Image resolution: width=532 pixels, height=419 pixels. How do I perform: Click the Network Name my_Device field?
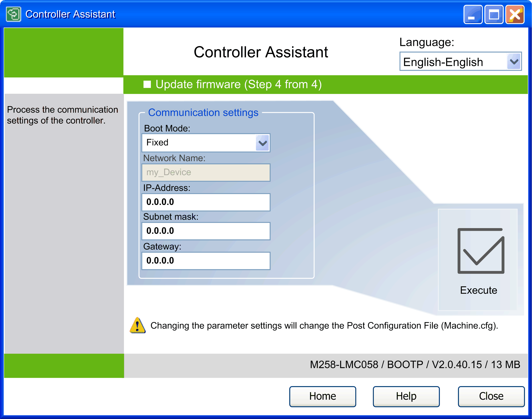206,172
